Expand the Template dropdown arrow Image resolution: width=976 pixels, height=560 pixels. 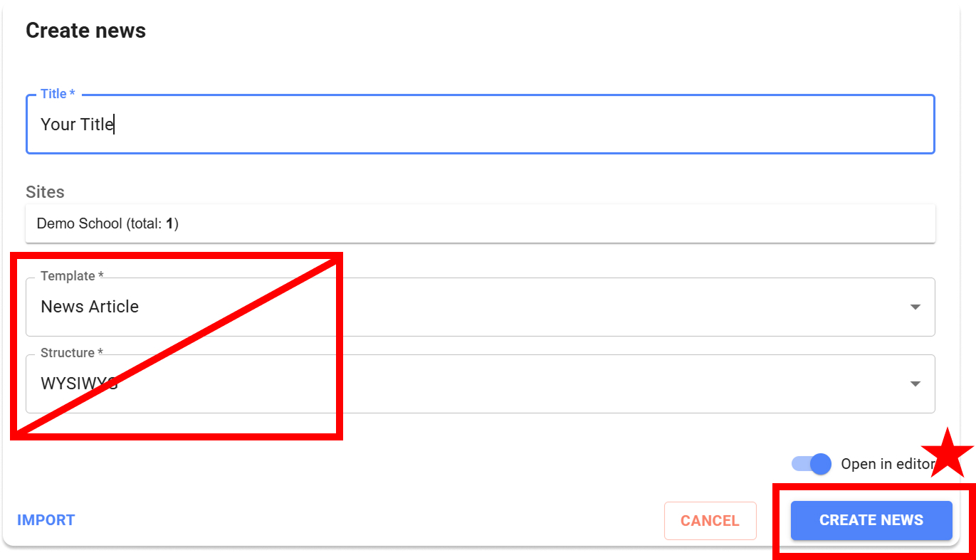coord(915,307)
